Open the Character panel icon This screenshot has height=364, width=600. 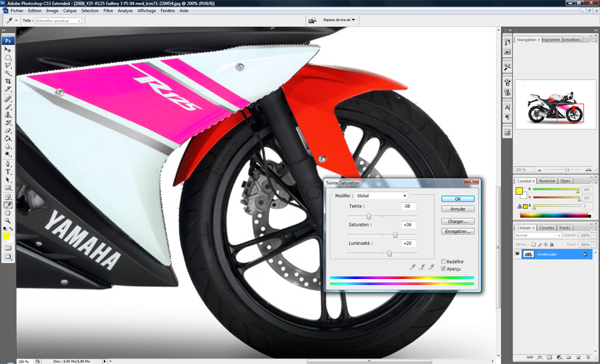pos(508,108)
